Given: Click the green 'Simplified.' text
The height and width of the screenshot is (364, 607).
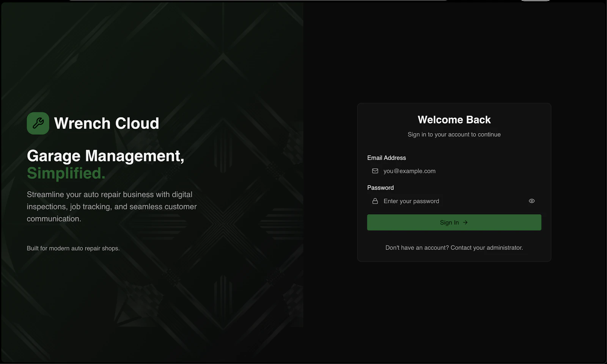Looking at the screenshot, I should pyautogui.click(x=66, y=173).
